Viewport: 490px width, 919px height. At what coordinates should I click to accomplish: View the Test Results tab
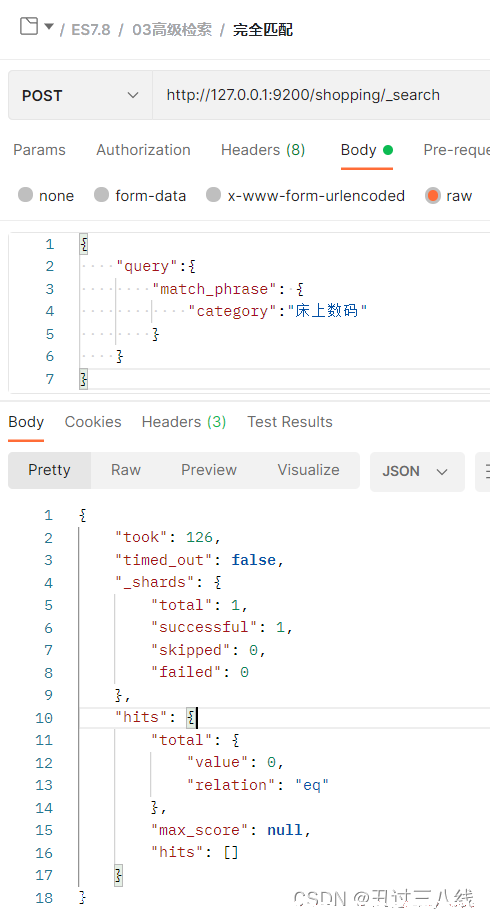(290, 422)
